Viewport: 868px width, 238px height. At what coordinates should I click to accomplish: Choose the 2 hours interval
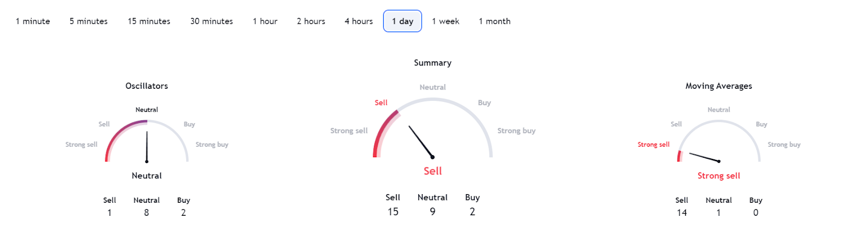pos(311,21)
